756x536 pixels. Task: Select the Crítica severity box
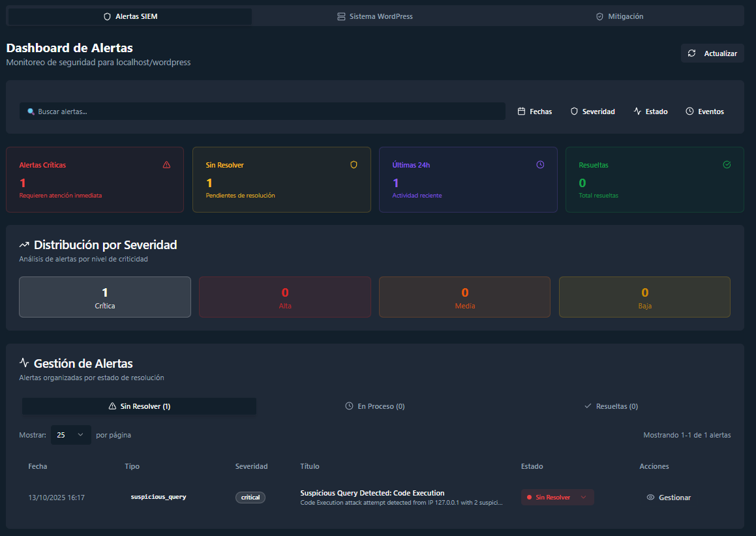point(105,297)
